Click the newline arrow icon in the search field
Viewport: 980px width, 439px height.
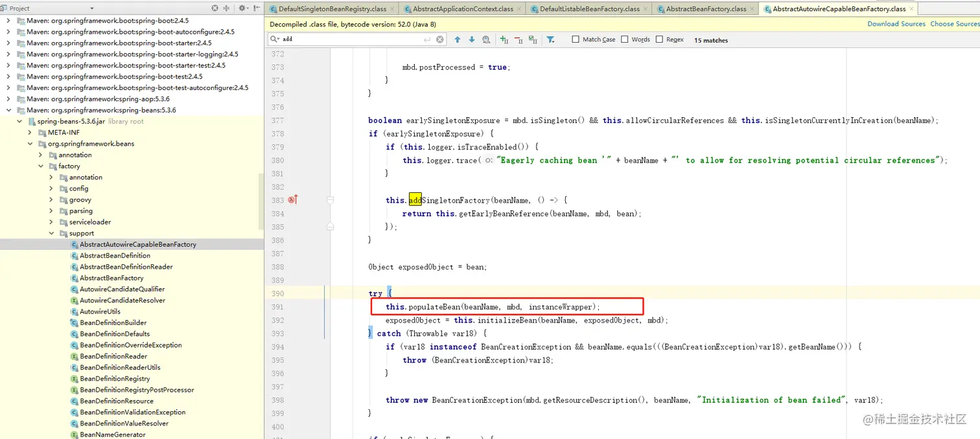click(x=427, y=39)
